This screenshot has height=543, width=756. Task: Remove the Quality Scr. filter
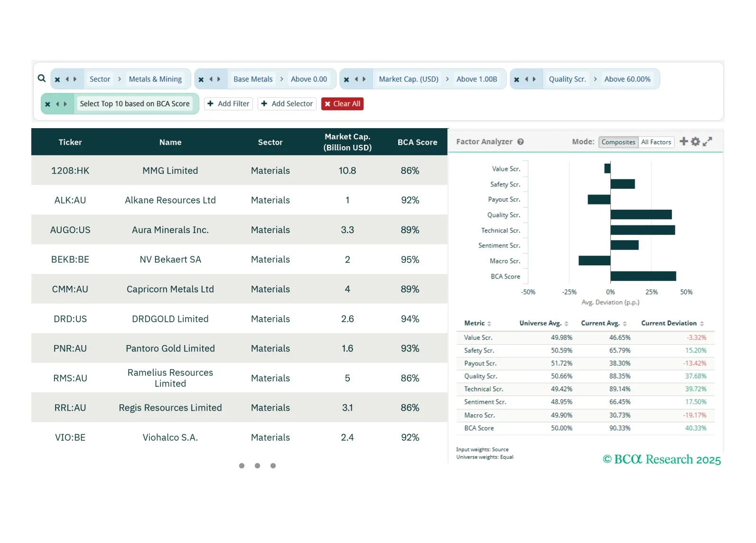[517, 79]
